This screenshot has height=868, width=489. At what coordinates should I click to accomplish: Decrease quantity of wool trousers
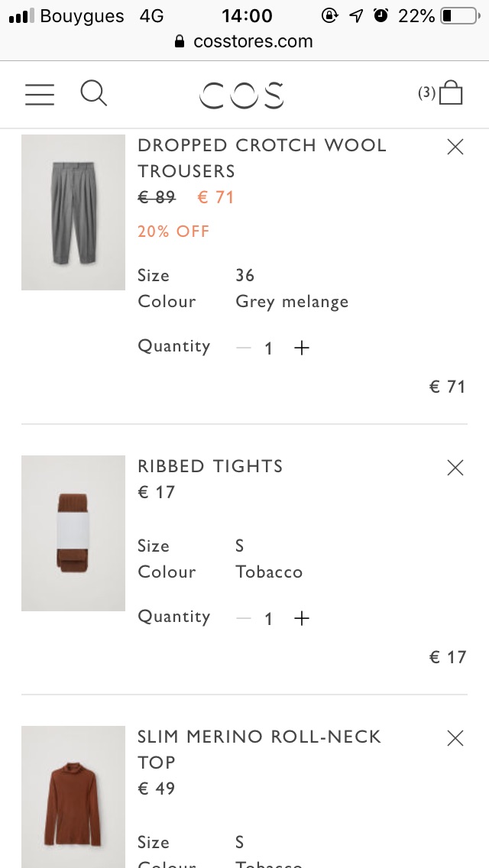click(x=243, y=348)
